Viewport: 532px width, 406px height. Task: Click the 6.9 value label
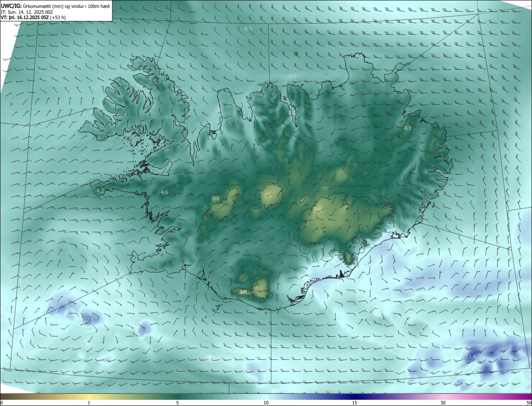(248, 29)
